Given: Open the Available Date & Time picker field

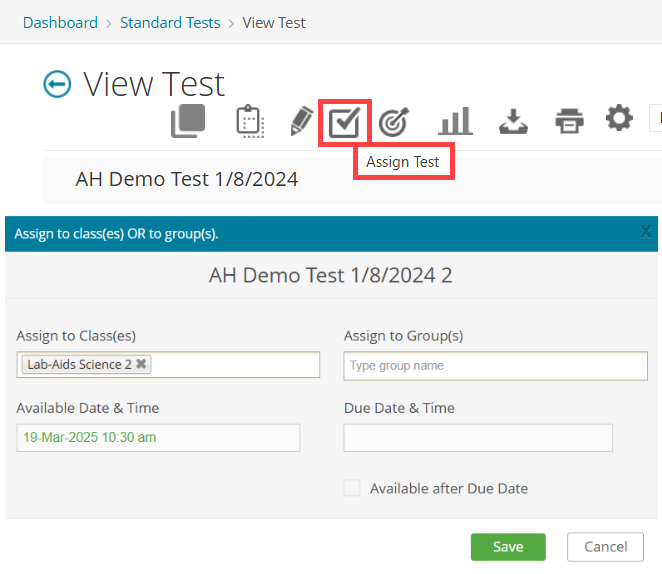Looking at the screenshot, I should coord(158,438).
